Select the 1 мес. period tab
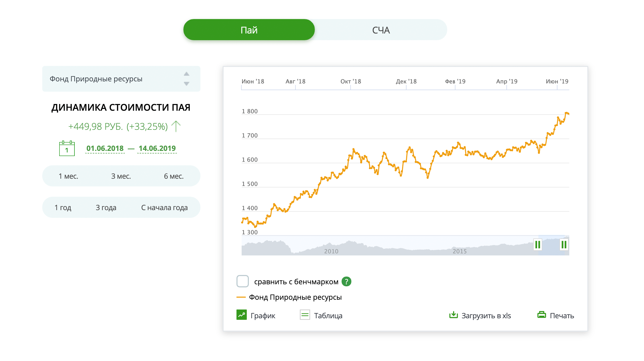This screenshot has height=361, width=644. pos(68,176)
